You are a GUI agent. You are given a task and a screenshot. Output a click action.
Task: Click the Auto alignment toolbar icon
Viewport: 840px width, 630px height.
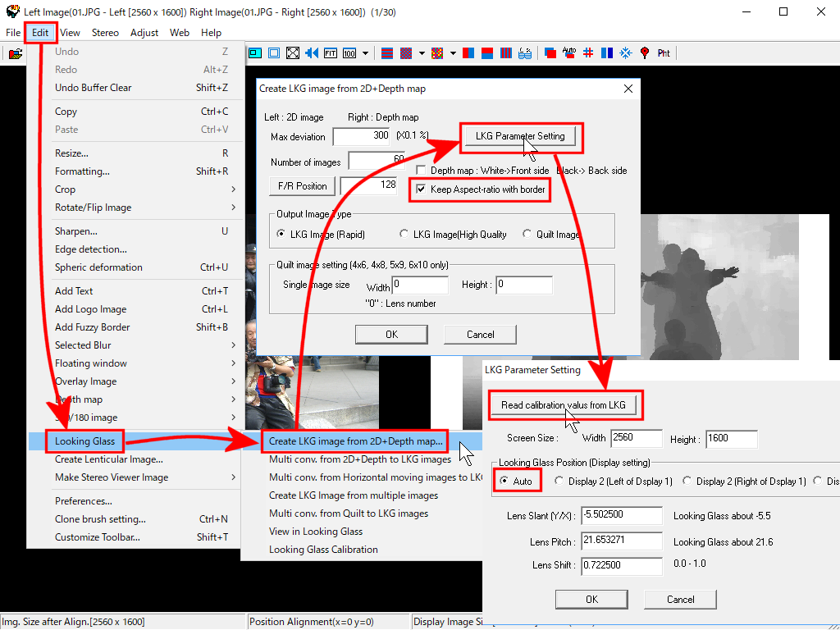pyautogui.click(x=569, y=53)
